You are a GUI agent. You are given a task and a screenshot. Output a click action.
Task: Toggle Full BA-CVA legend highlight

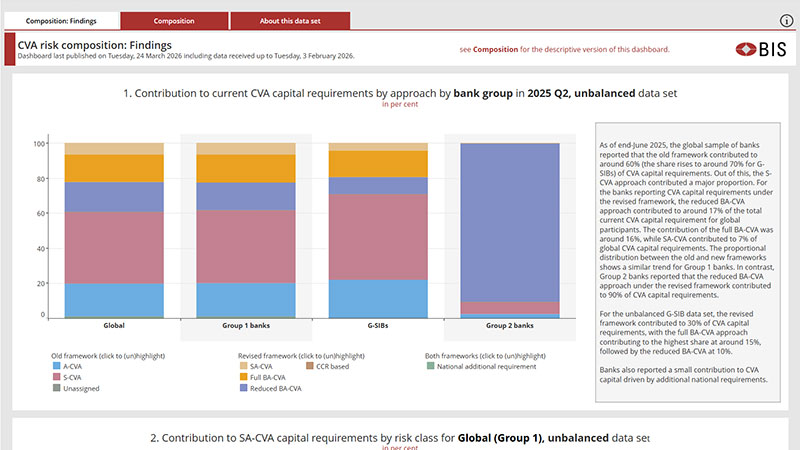263,377
